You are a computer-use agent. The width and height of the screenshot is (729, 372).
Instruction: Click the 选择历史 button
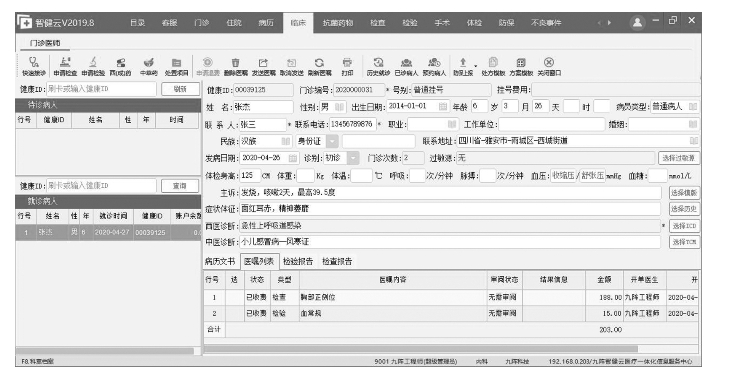point(684,209)
